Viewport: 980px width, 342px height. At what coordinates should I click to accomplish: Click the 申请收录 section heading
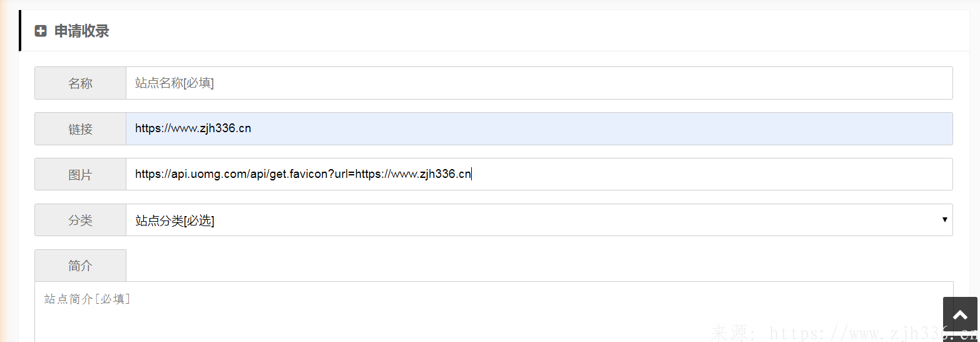81,31
